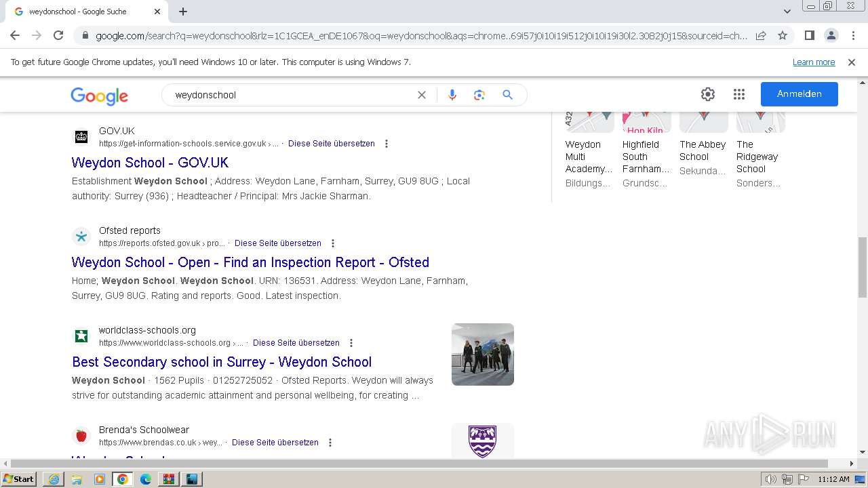Toggle the browser side panel
Image resolution: width=868 pixels, height=488 pixels.
pos(809,35)
